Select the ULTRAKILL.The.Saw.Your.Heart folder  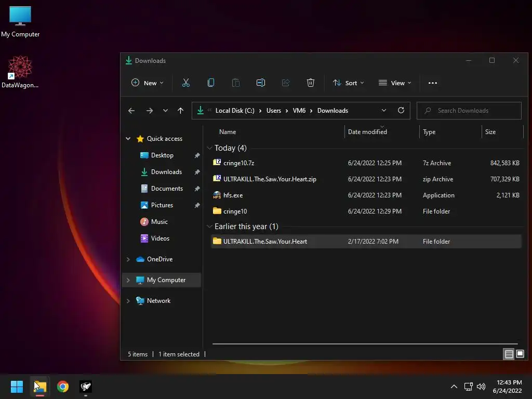(x=366, y=241)
